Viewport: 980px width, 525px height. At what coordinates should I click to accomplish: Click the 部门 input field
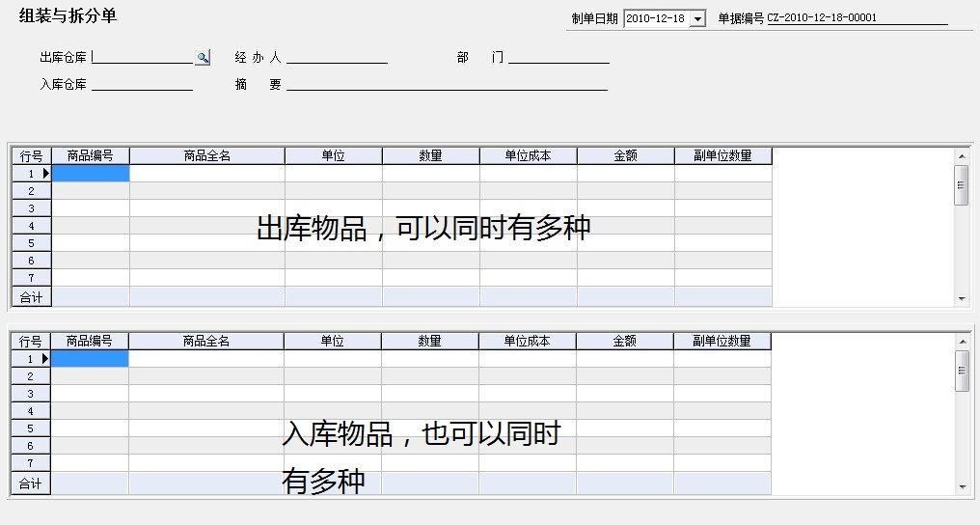[558, 57]
